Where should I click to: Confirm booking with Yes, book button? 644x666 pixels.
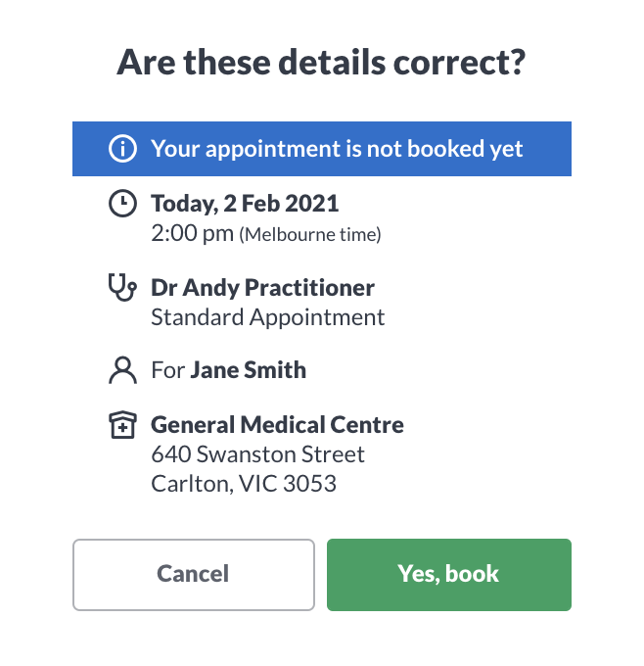448,575
